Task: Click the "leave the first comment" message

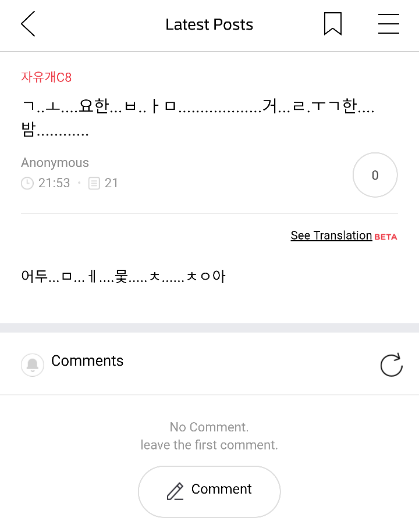Action: [210, 445]
